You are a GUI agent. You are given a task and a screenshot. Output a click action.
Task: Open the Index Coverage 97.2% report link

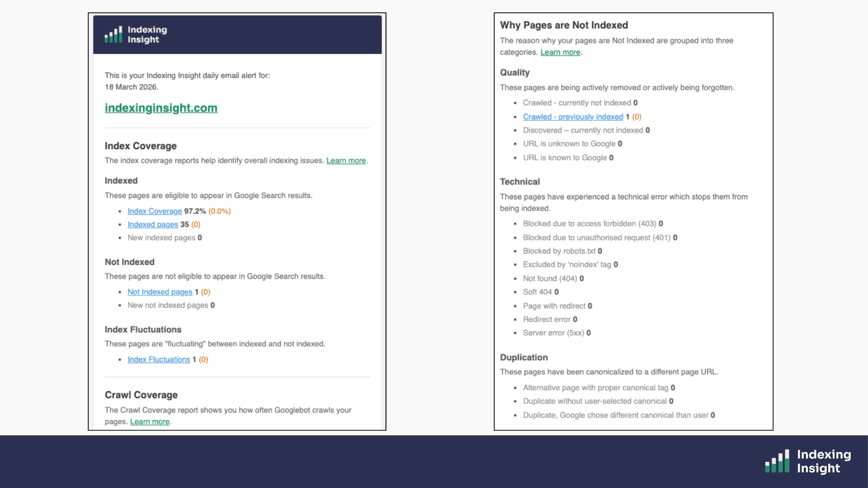pos(155,211)
